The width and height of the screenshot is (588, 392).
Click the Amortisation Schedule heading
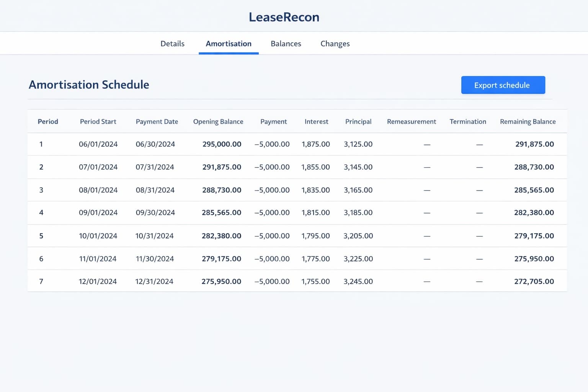point(89,85)
